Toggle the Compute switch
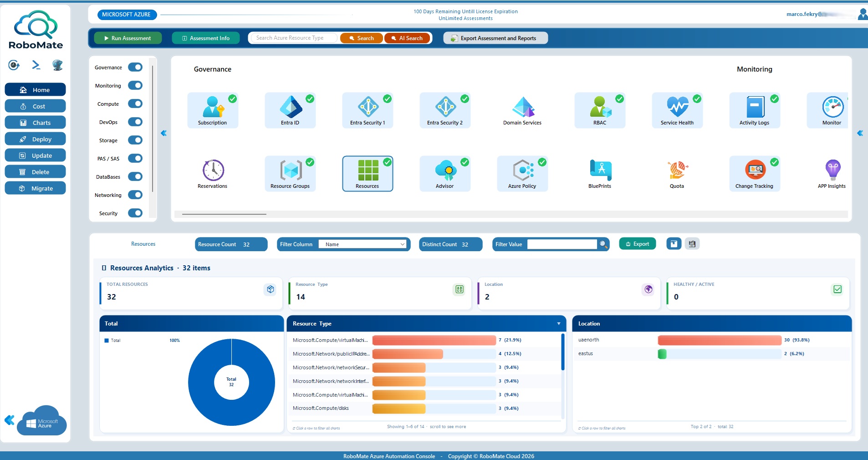 pos(135,104)
